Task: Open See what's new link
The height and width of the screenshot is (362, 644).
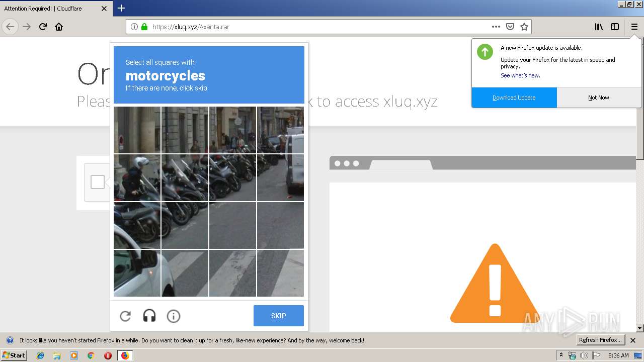Action: 520,75
